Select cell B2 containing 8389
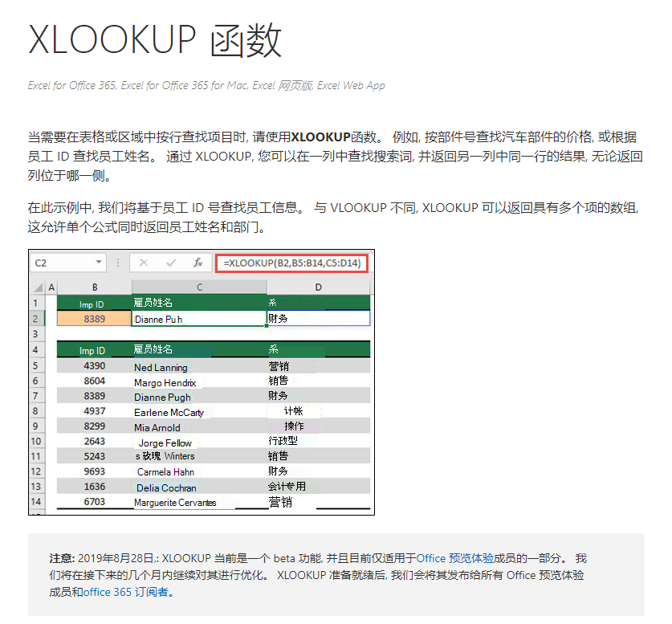 click(x=94, y=318)
